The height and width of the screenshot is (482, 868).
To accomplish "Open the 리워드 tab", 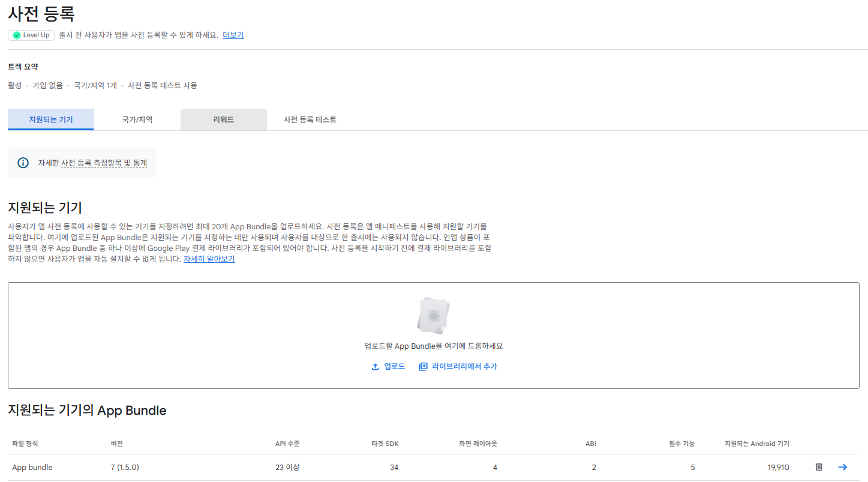I will pyautogui.click(x=223, y=119).
